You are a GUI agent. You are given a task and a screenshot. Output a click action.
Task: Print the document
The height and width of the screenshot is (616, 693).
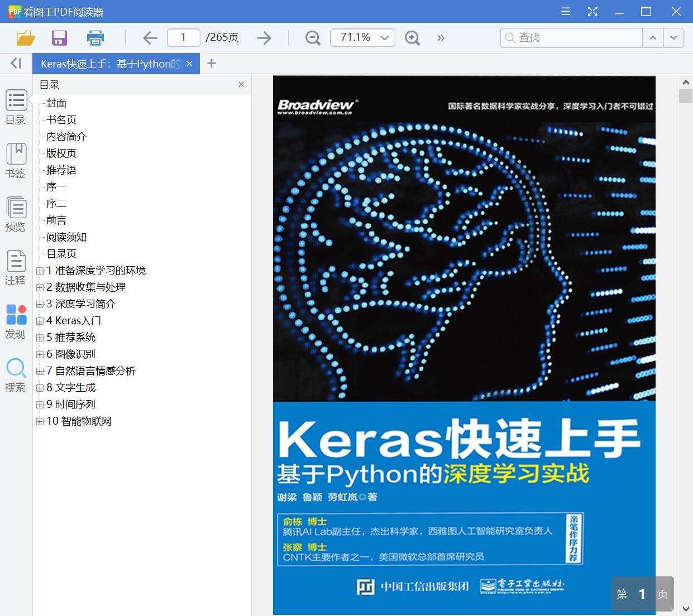click(x=95, y=37)
